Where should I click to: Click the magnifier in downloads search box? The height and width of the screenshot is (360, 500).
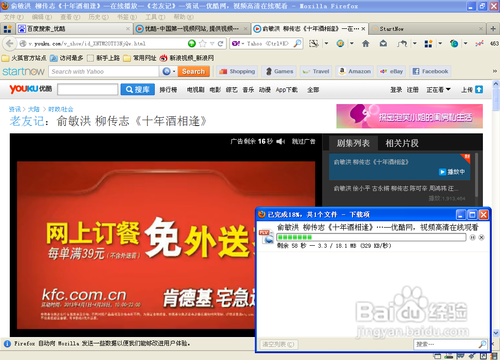click(482, 344)
